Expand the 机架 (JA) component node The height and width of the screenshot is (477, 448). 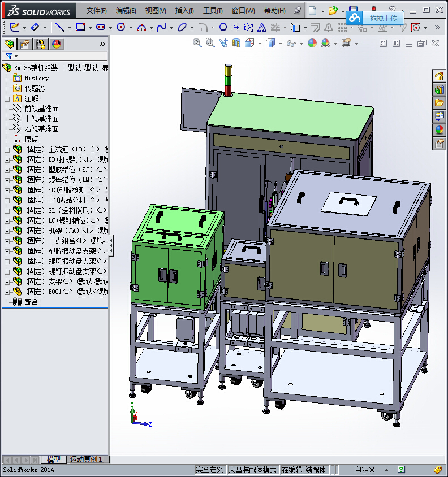coord(7,231)
